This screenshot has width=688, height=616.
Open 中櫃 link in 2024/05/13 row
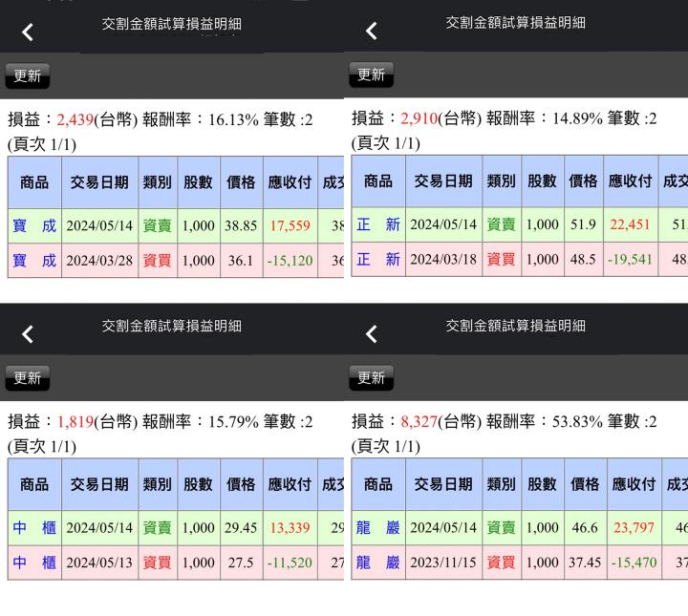pos(34,563)
